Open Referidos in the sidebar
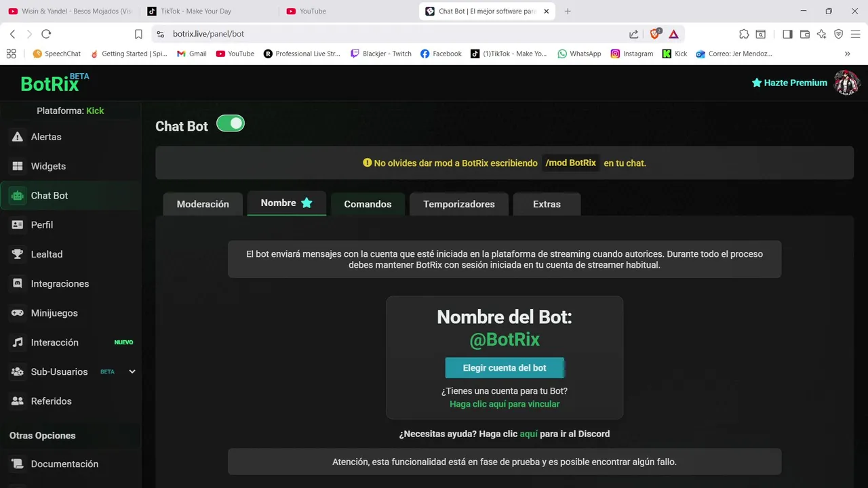The height and width of the screenshot is (488, 868). (x=51, y=401)
